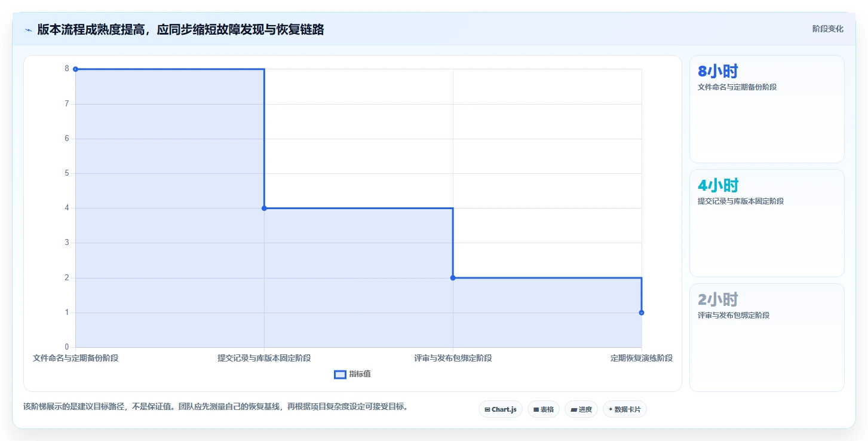Click the card caption 文件命名与定期备份阶段

coord(737,87)
